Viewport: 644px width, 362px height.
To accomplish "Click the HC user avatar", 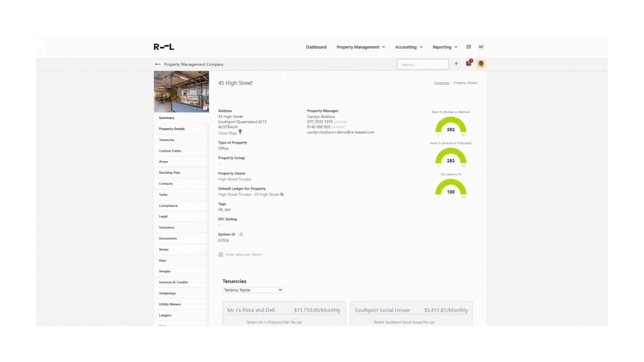I will [481, 47].
